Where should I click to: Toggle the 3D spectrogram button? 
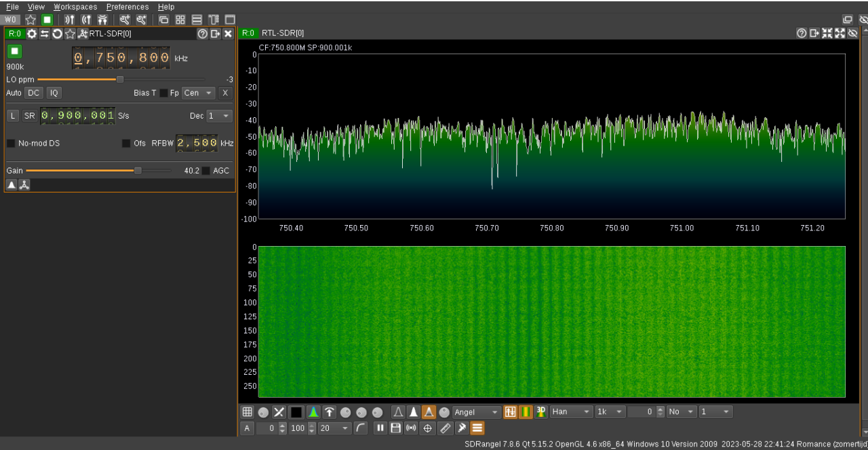[541, 412]
